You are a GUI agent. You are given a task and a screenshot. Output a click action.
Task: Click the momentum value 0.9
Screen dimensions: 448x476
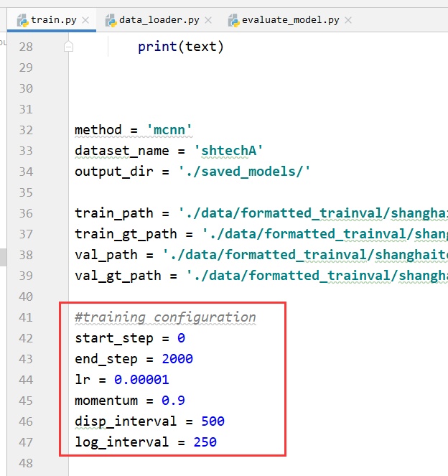click(x=173, y=401)
